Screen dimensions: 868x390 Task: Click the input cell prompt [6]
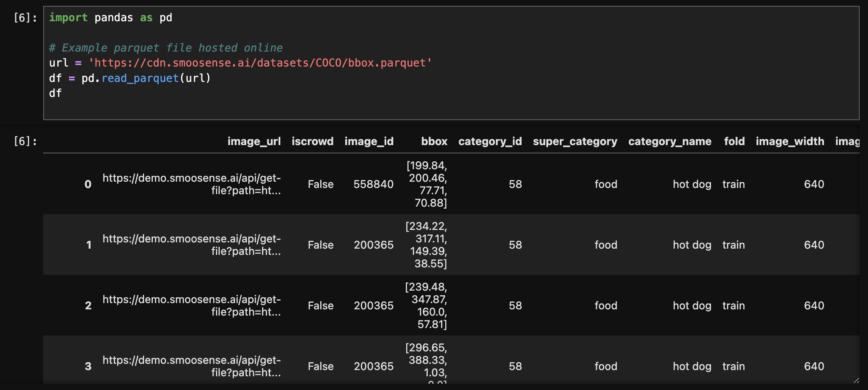click(x=25, y=18)
